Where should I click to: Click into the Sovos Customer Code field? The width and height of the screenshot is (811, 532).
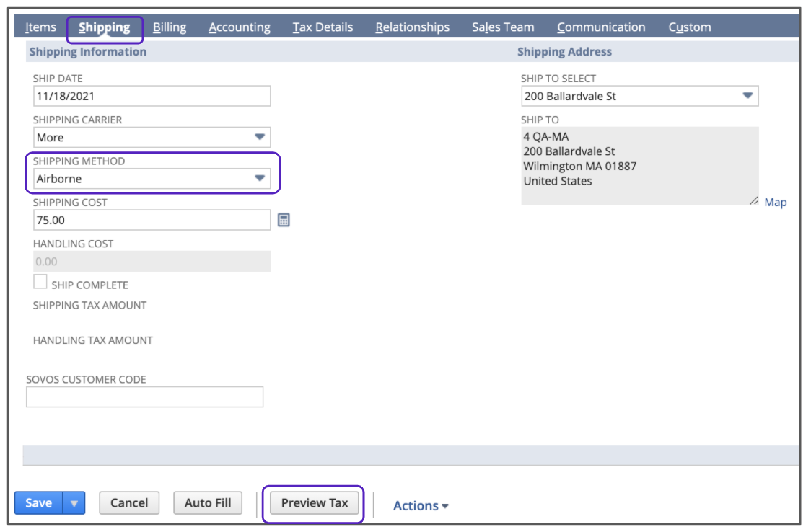coord(144,397)
